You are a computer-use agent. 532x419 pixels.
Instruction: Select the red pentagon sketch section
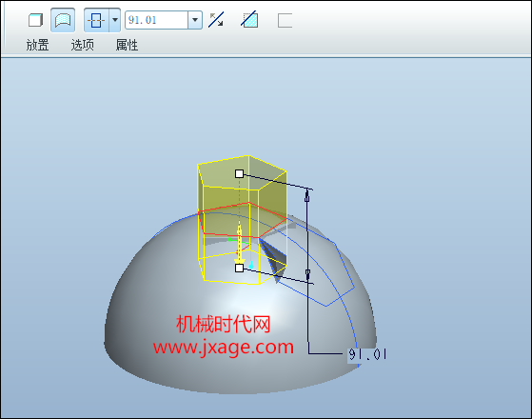pyautogui.click(x=243, y=220)
